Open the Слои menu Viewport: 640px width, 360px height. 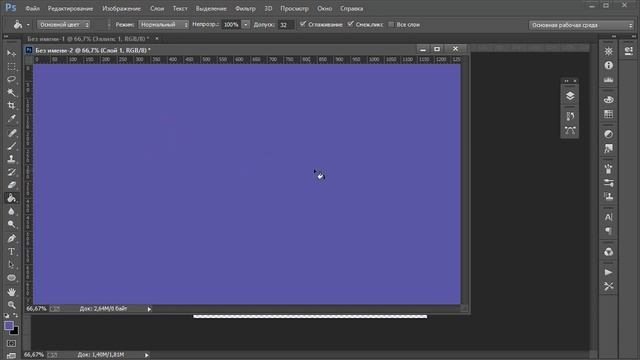click(157, 9)
